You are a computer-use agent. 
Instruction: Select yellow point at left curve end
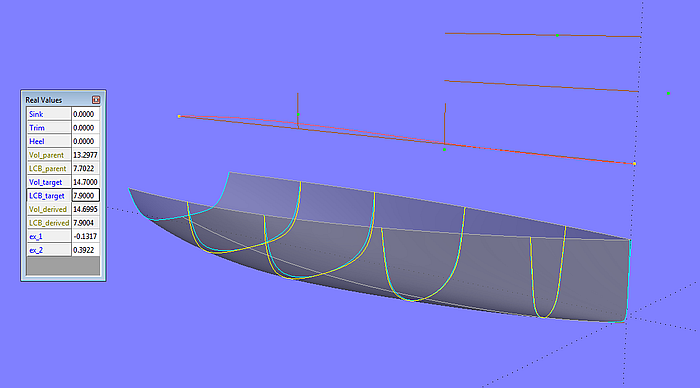[179, 117]
